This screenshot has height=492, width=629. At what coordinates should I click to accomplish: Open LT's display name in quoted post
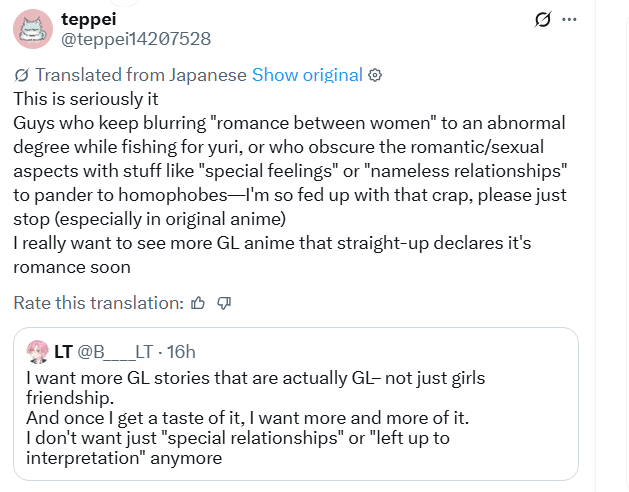tap(63, 351)
